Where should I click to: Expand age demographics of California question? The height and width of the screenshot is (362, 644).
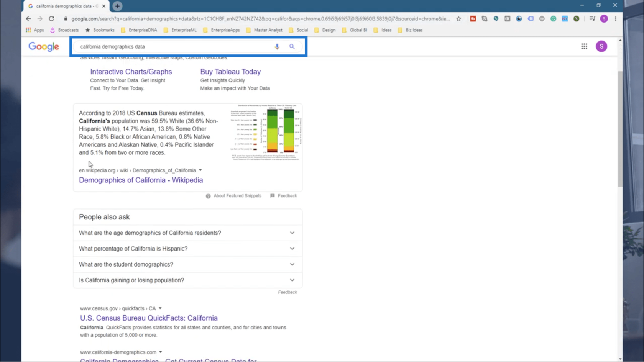pyautogui.click(x=187, y=233)
